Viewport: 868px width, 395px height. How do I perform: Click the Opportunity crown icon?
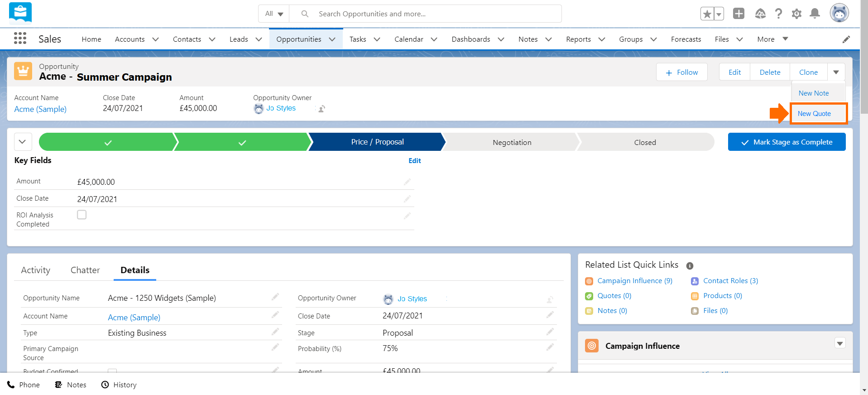(x=23, y=71)
